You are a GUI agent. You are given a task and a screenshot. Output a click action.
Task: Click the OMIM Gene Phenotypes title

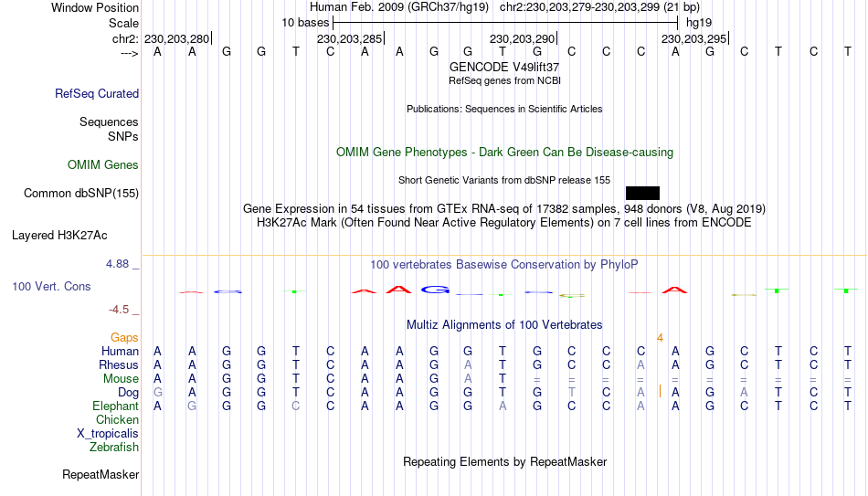point(505,153)
